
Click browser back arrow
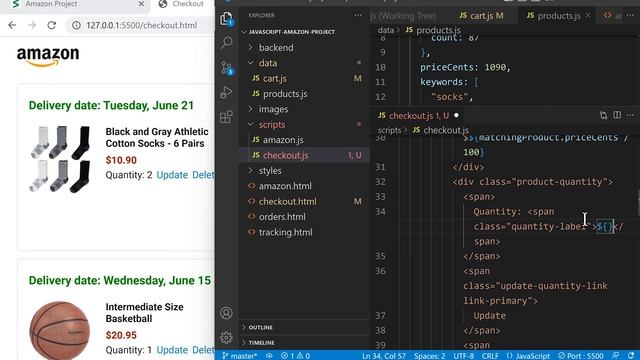point(12,25)
